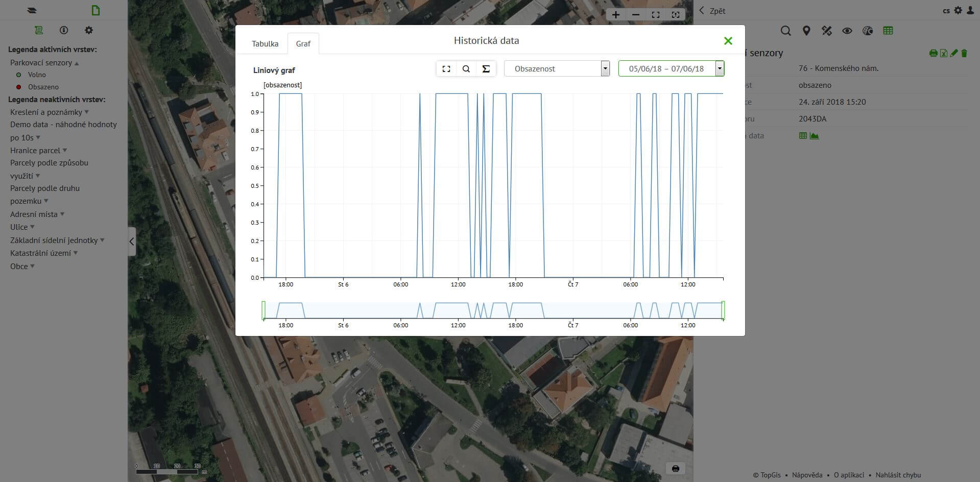Click the Obsazeno red legend swatch
This screenshot has height=482, width=980.
tap(19, 87)
